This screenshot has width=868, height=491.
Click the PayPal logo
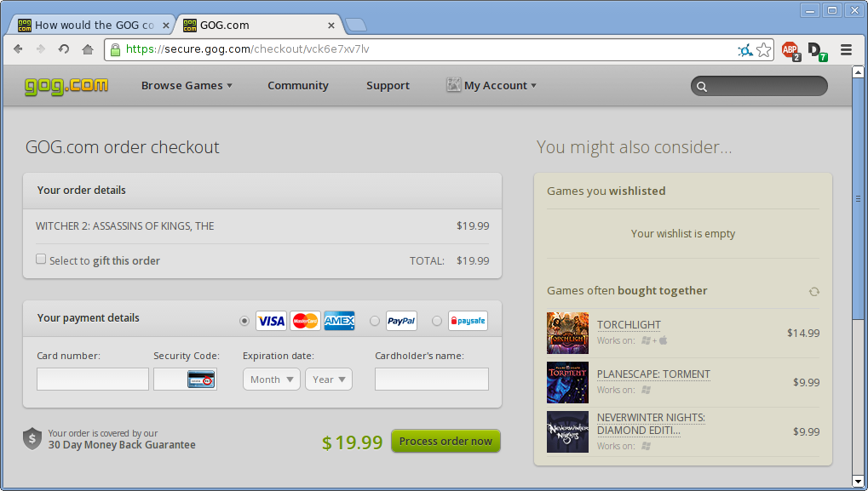pyautogui.click(x=401, y=321)
